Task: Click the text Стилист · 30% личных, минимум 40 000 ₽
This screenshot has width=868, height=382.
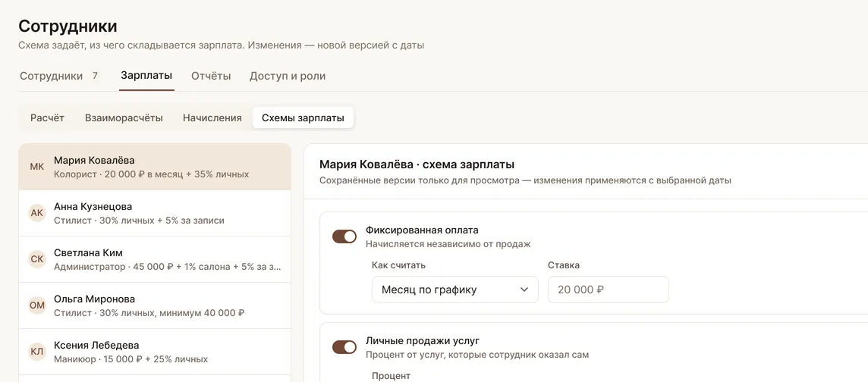Action: click(x=149, y=313)
